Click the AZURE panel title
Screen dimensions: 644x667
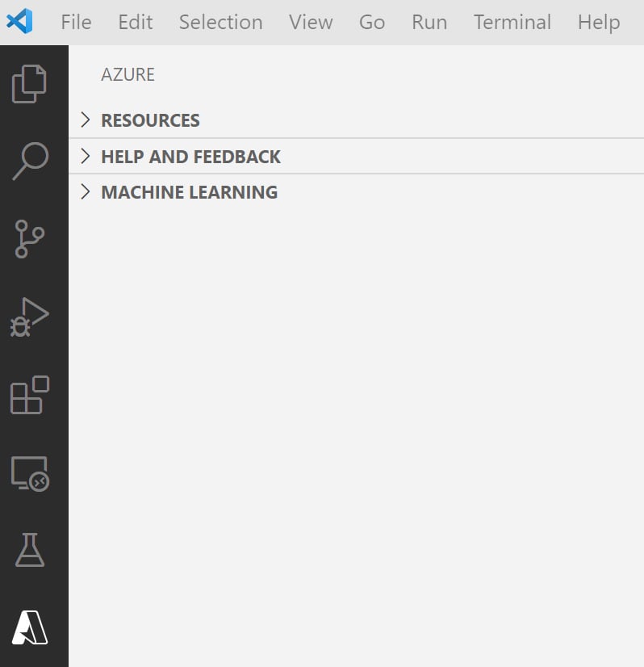pyautogui.click(x=128, y=74)
